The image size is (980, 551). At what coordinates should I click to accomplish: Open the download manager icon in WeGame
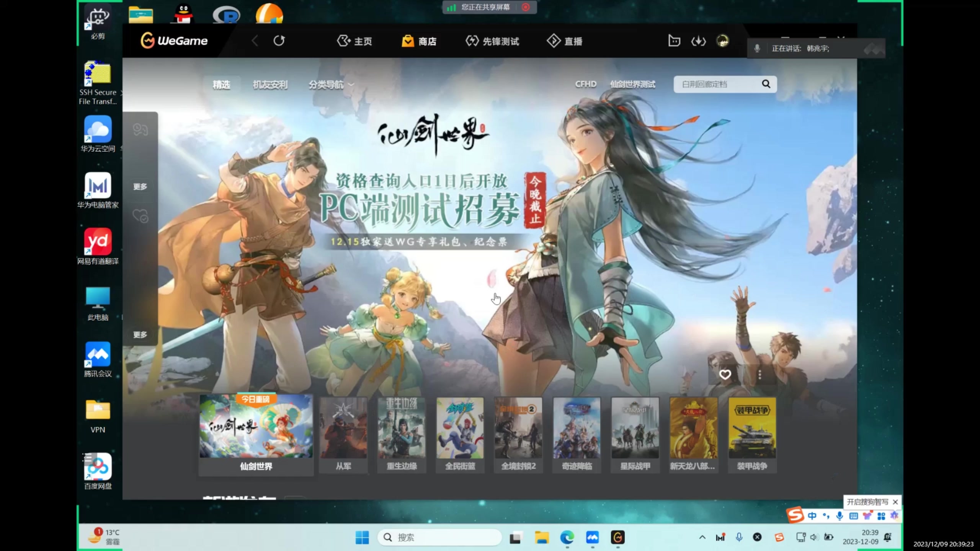pos(698,41)
